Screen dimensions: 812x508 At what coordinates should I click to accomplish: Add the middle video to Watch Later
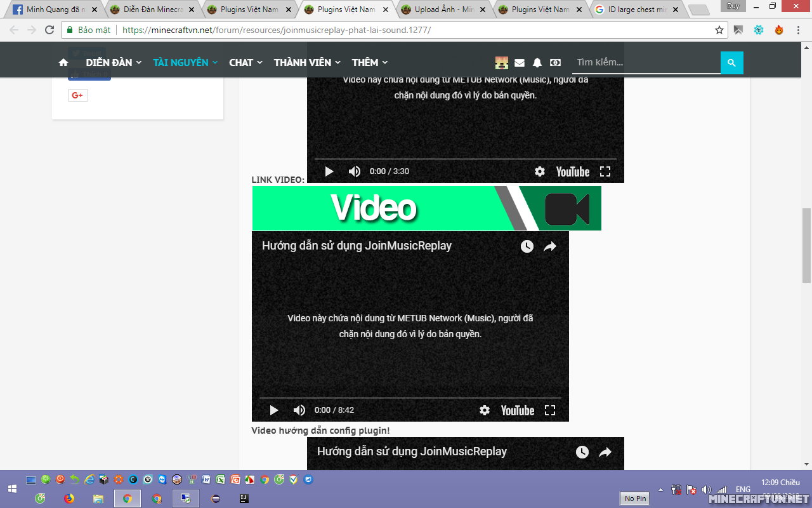pyautogui.click(x=527, y=246)
